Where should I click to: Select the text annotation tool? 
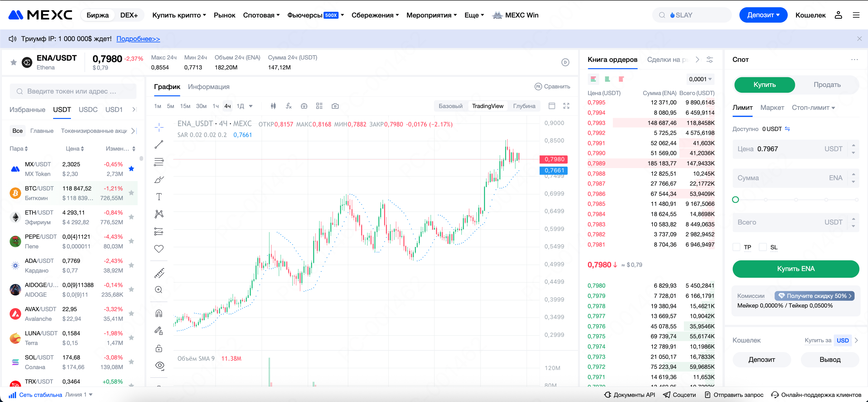159,197
